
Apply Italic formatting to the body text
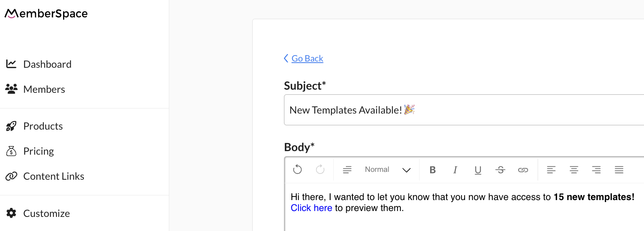[455, 170]
